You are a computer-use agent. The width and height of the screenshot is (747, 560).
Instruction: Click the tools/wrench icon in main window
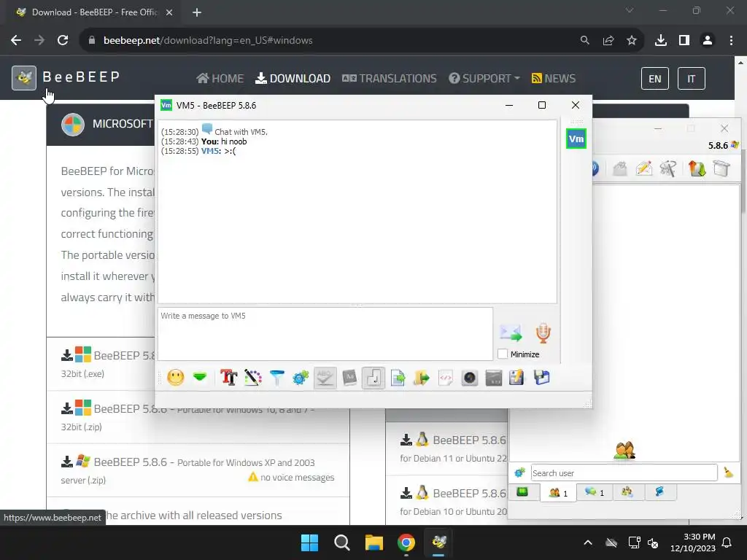[x=668, y=168]
